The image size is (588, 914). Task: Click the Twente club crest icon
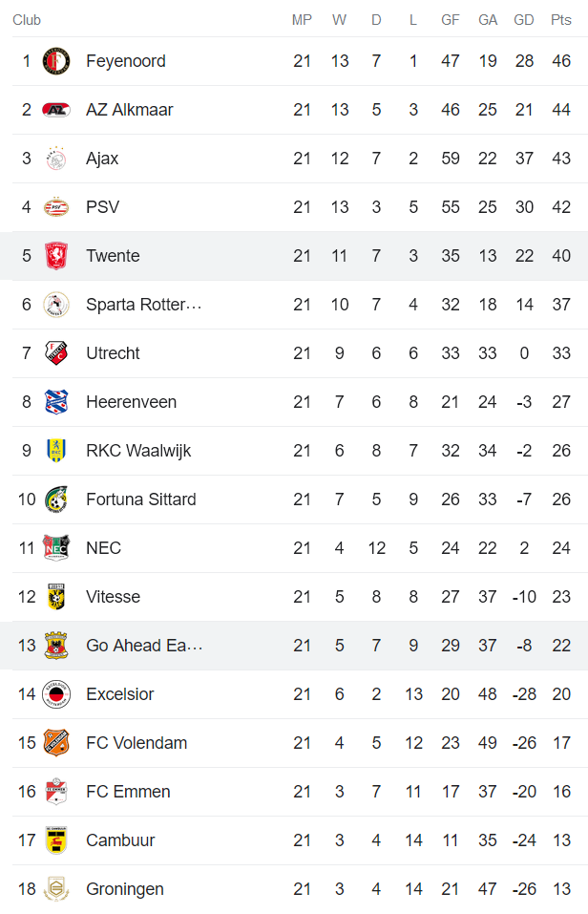(56, 256)
